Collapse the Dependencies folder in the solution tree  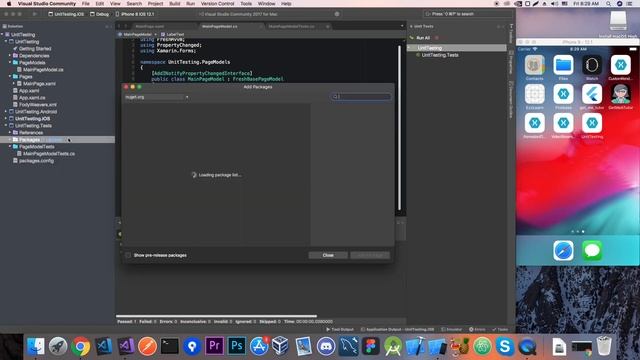tap(10, 56)
